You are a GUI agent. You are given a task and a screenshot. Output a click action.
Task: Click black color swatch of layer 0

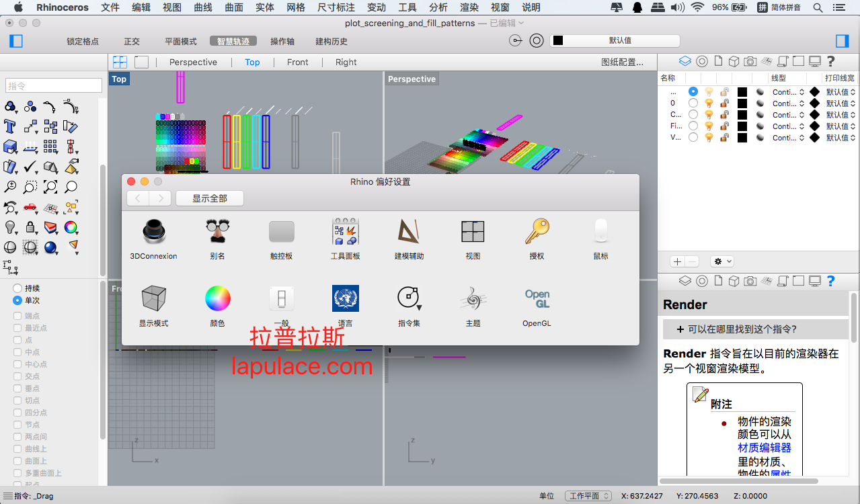click(742, 103)
